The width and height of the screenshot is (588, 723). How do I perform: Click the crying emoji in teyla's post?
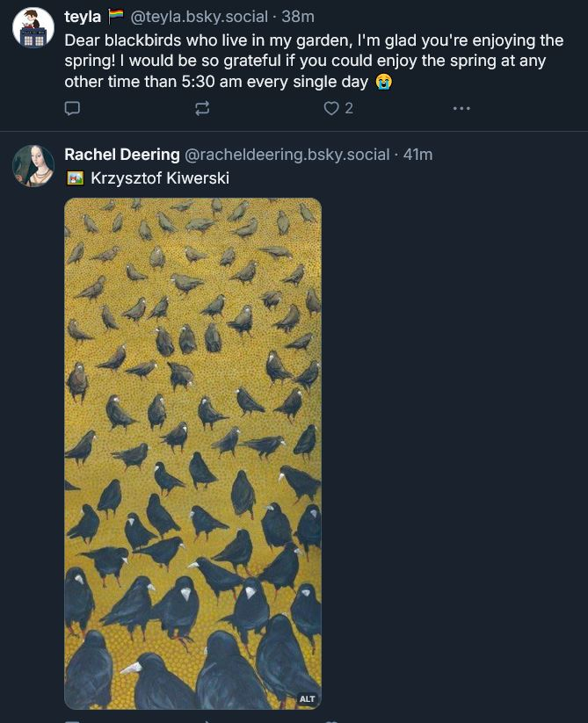(x=383, y=83)
